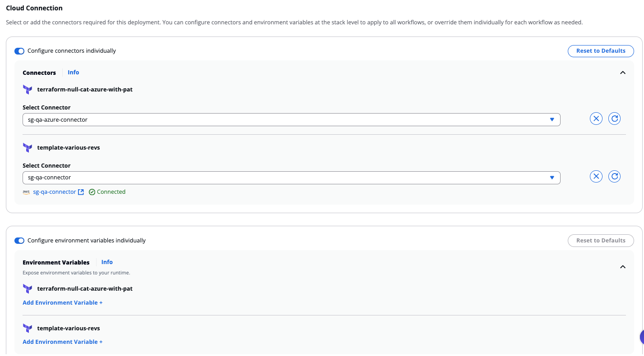Collapse the Connectors section
644x356 pixels.
(x=623, y=72)
